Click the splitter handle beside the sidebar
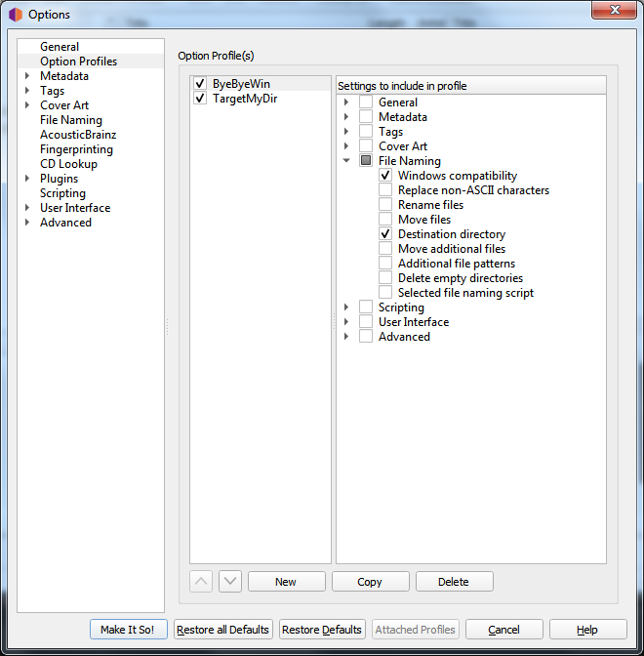The image size is (644, 656). click(x=168, y=326)
